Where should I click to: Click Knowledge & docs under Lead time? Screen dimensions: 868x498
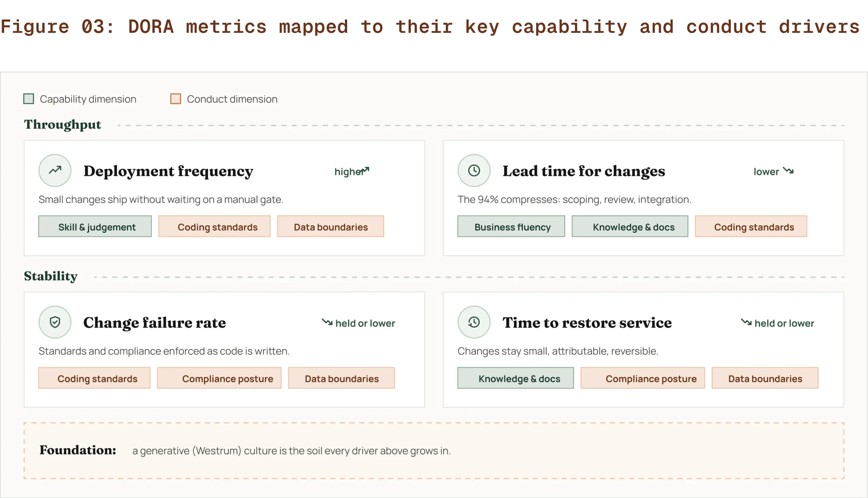[x=630, y=226]
